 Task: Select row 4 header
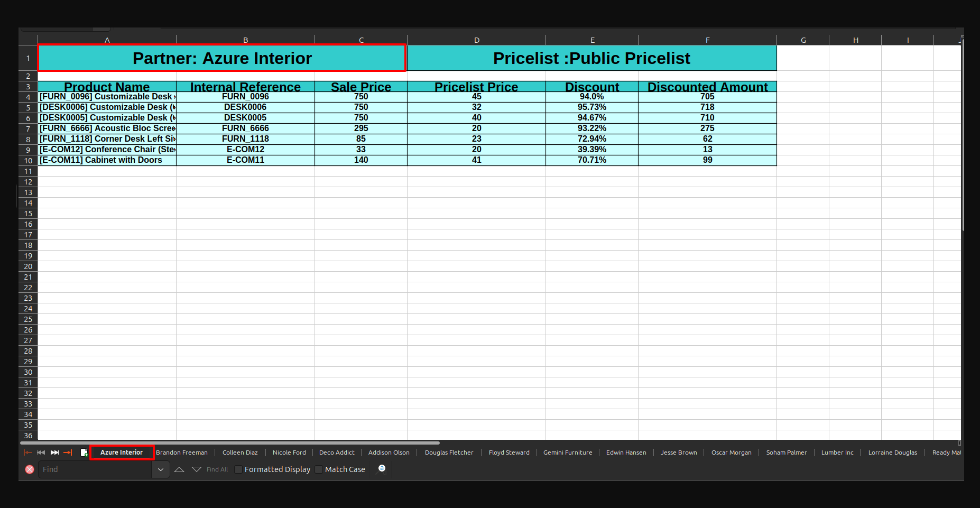28,97
